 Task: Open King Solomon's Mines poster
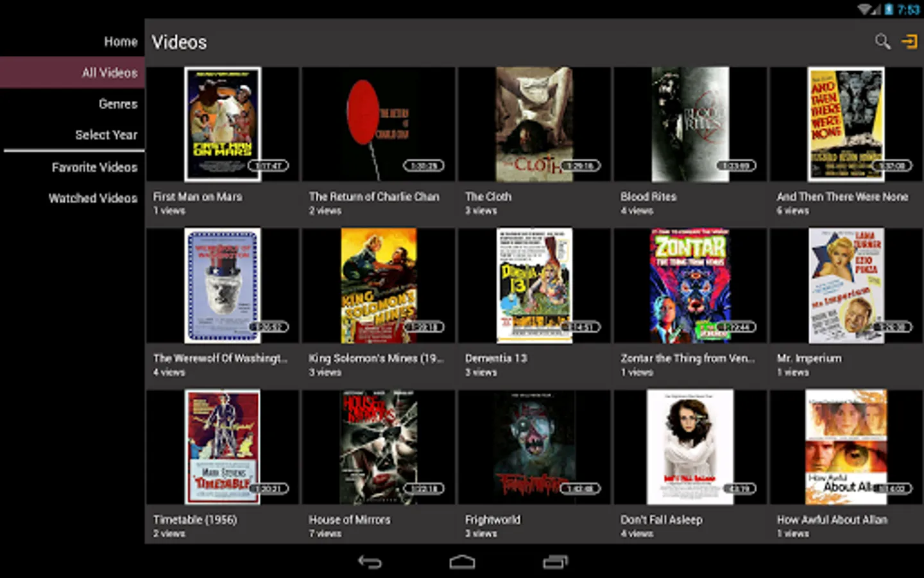[x=379, y=285]
